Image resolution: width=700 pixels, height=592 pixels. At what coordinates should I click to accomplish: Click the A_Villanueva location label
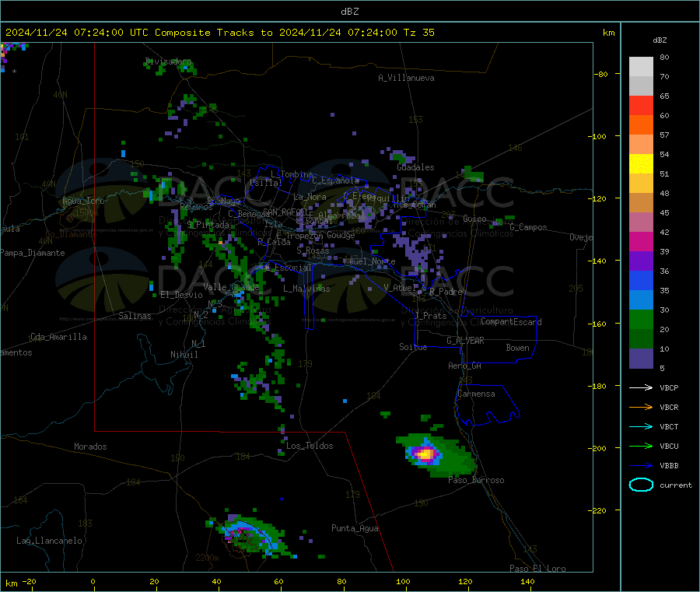coord(406,78)
